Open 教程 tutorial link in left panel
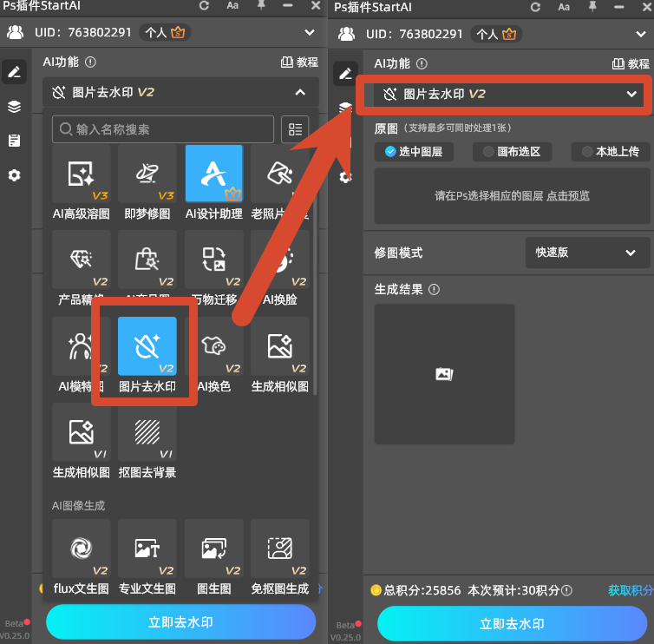 point(299,62)
